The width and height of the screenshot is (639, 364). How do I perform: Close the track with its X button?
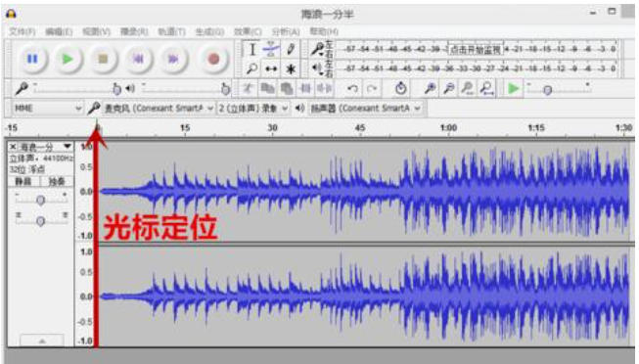[x=13, y=147]
